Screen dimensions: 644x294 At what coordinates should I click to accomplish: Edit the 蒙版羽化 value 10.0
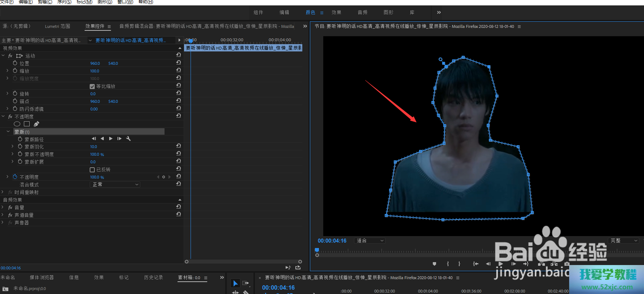click(94, 147)
